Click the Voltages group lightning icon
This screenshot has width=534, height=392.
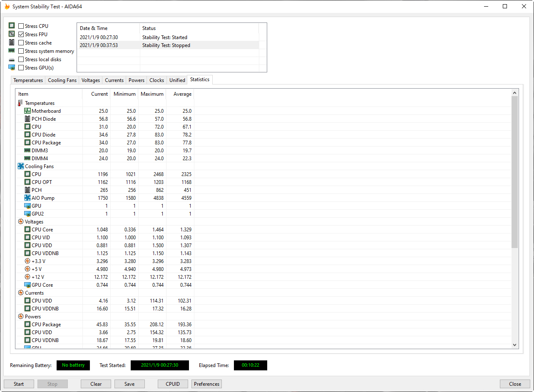[x=21, y=221]
